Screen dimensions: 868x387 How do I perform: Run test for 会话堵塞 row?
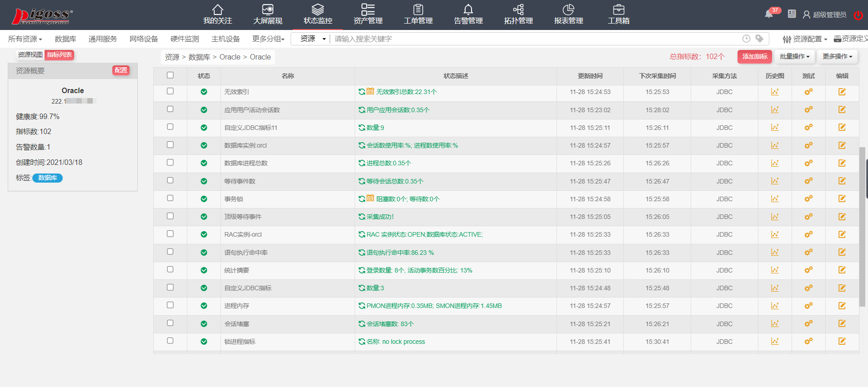pos(808,323)
